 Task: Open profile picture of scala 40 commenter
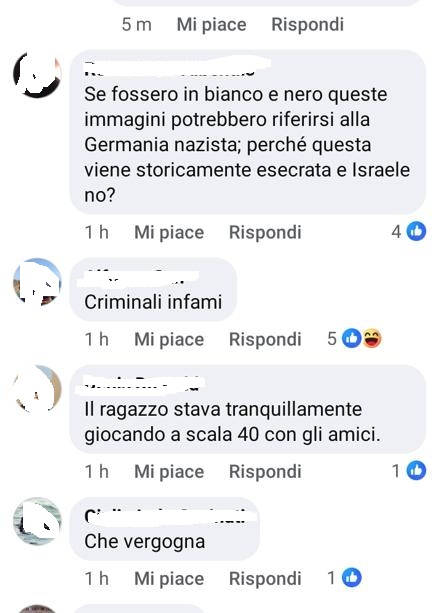pyautogui.click(x=37, y=389)
